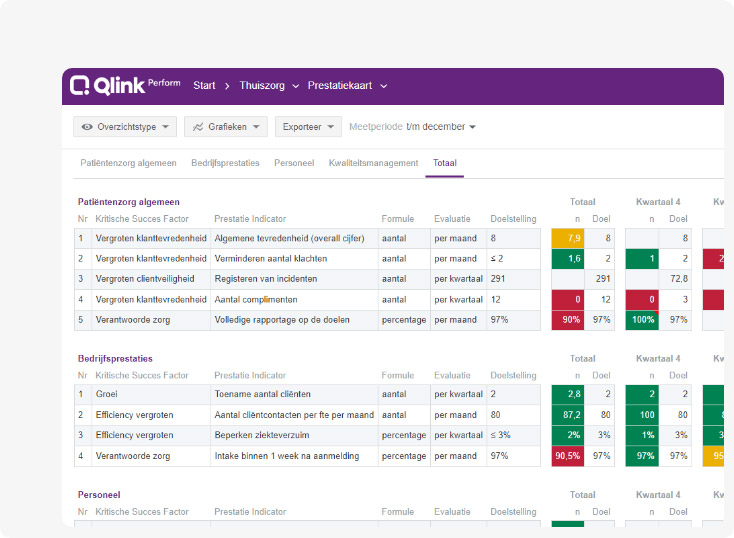The width and height of the screenshot is (734, 538).
Task: Click green 100 Kwartaal 4 cell
Action: pos(642,415)
